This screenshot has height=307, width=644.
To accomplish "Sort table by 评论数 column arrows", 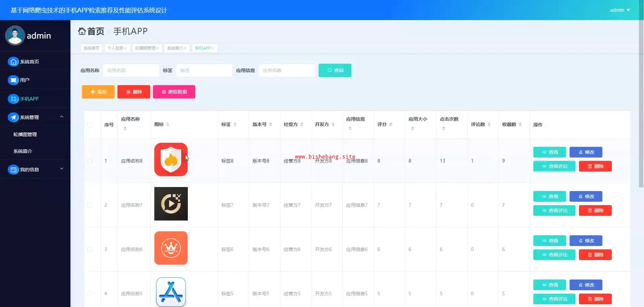I will tap(489, 124).
